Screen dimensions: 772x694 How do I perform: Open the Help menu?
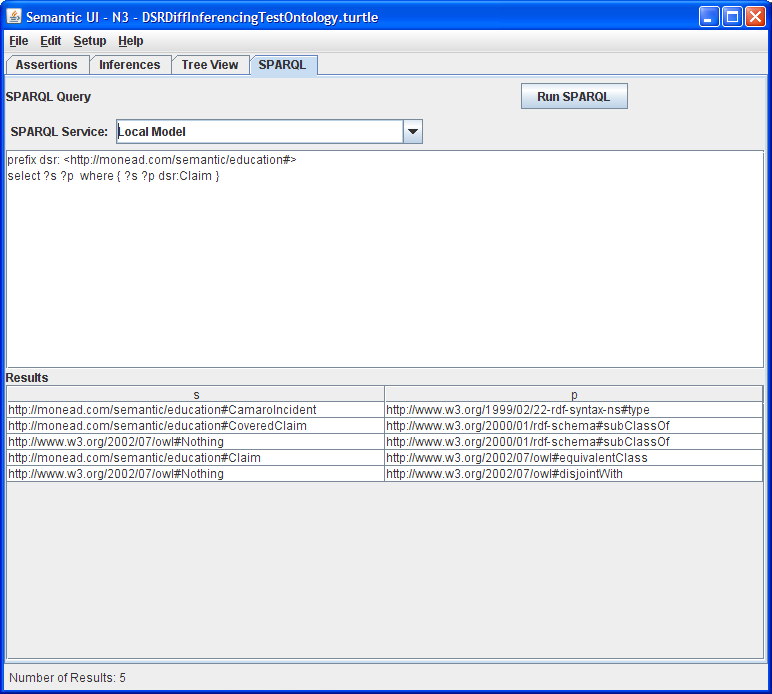coord(130,41)
